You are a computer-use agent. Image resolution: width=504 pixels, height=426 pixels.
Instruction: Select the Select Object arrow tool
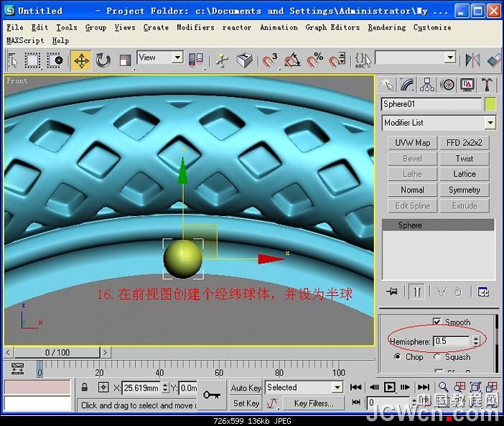coord(12,60)
